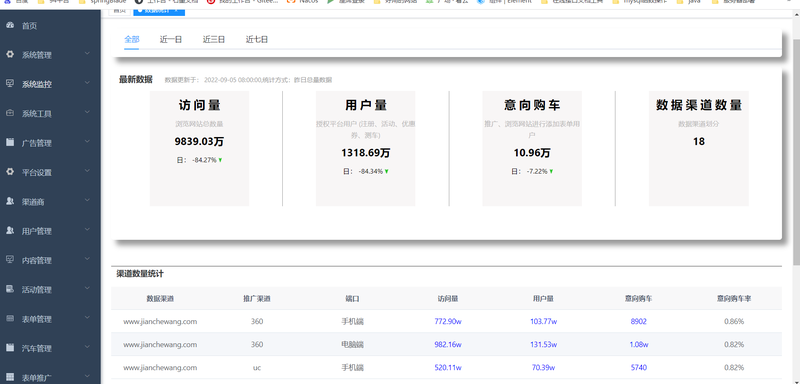Image resolution: width=800 pixels, height=384 pixels.
Task: Expand the 平台设置 submenu chevron
Action: (x=87, y=171)
